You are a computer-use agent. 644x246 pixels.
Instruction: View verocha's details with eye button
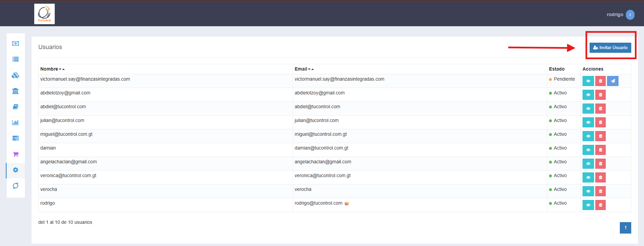point(588,191)
